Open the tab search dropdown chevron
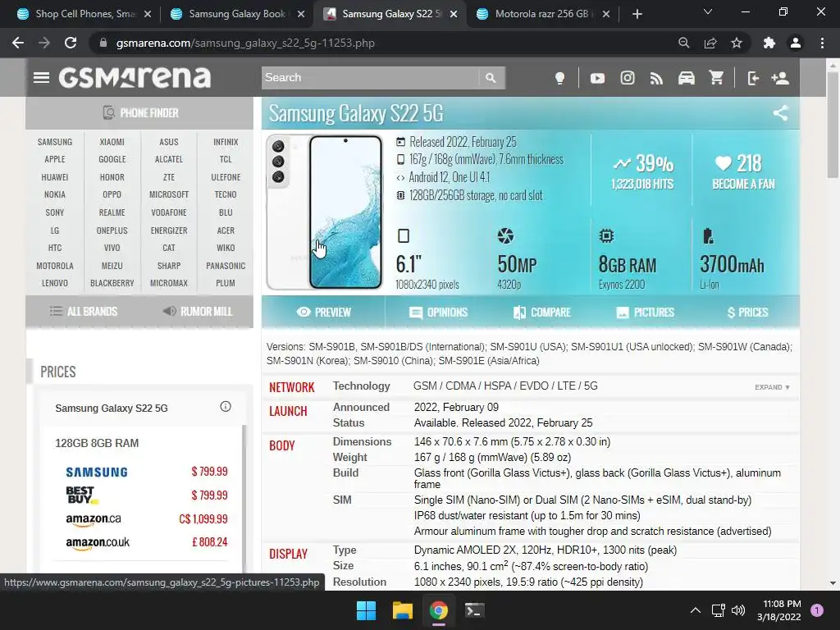 (x=708, y=11)
